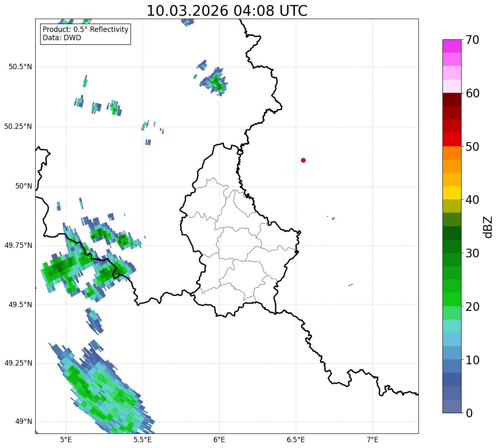Click the 5°E longitude label

click(66, 439)
